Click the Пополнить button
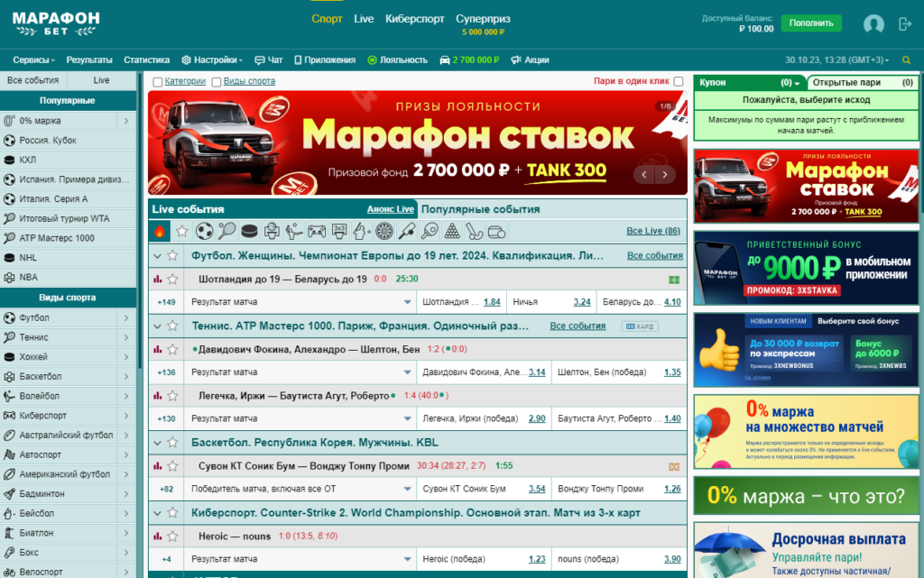 click(811, 23)
